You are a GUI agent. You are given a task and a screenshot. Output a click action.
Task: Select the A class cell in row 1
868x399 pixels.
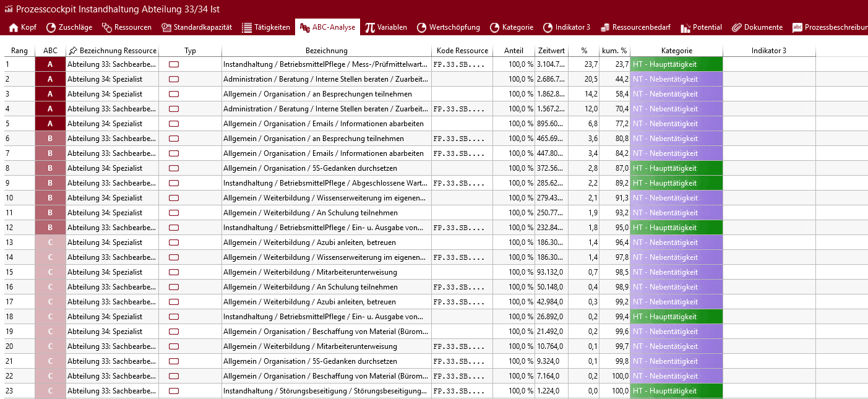pos(50,64)
